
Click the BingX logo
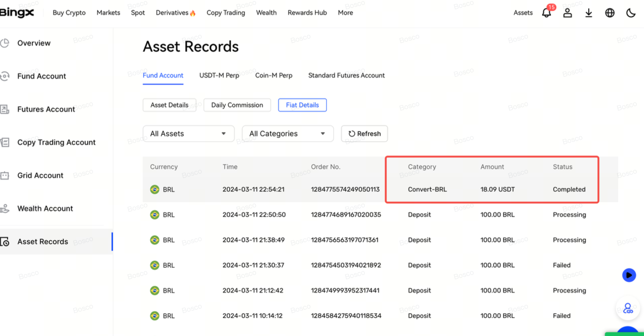(17, 12)
